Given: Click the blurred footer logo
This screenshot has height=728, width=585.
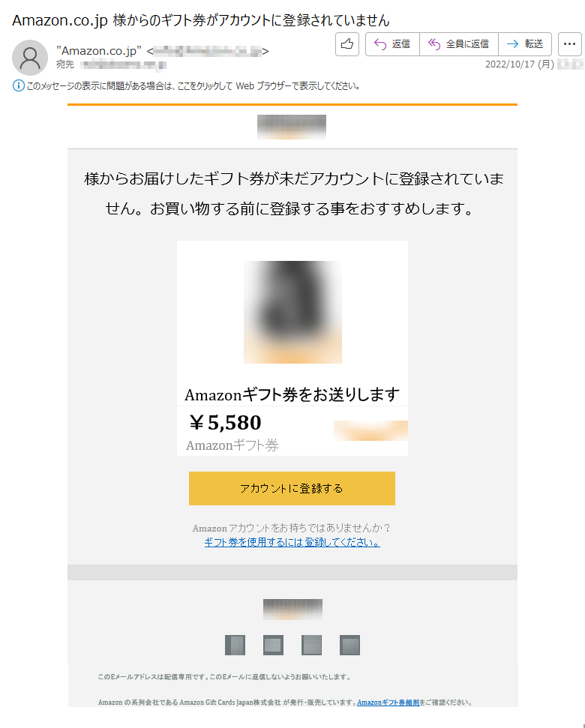Looking at the screenshot, I should point(292,609).
